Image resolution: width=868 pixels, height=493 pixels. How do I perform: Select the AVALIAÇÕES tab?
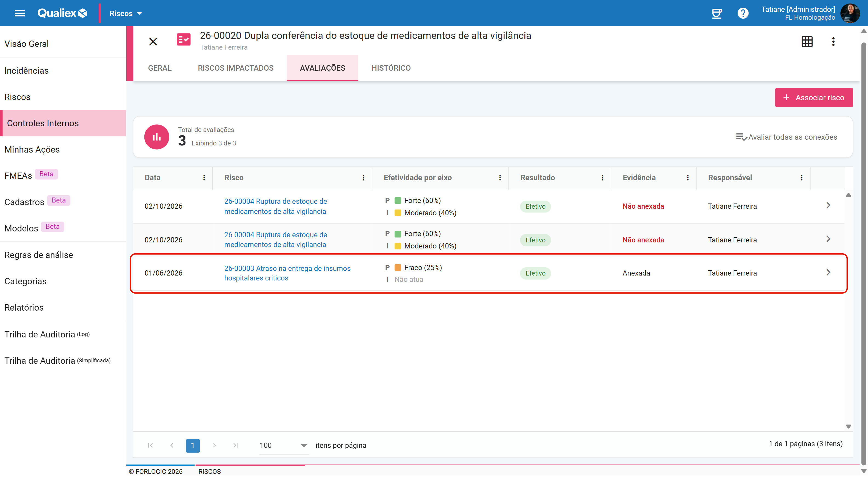(322, 68)
